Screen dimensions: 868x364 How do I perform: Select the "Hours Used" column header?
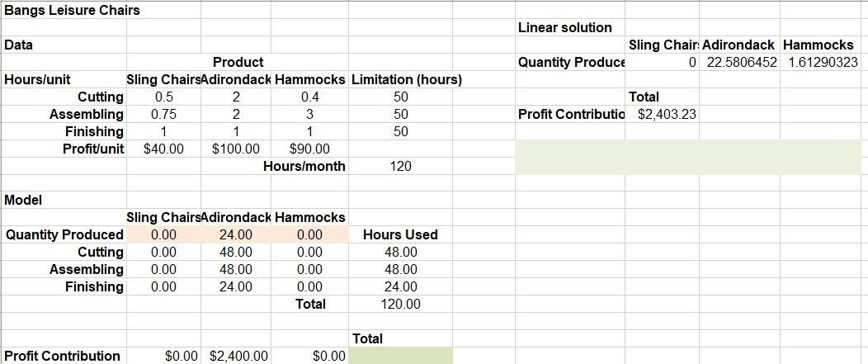400,234
